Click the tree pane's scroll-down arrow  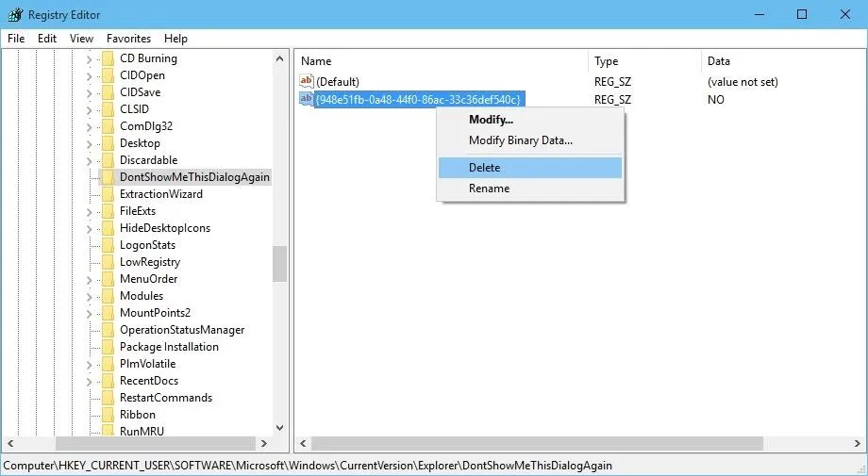[x=279, y=427]
